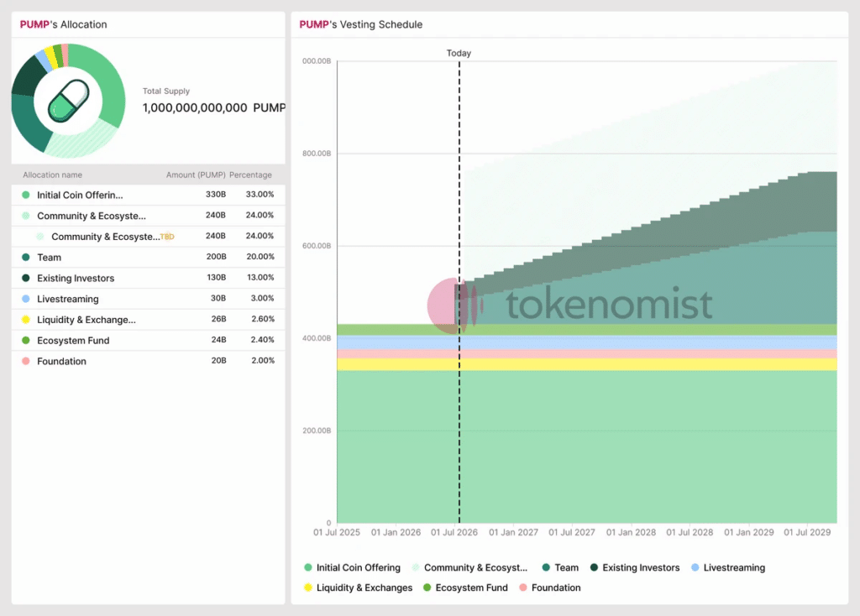Click the yellow dot beside Liquidity & Exchange...
This screenshot has height=616, width=860.
pos(26,320)
